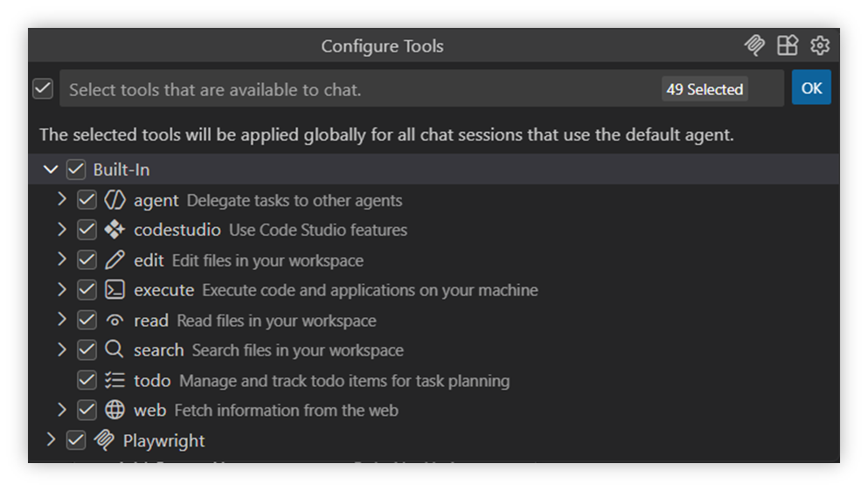
Task: Collapse the Built-In tools group
Action: click(51, 169)
